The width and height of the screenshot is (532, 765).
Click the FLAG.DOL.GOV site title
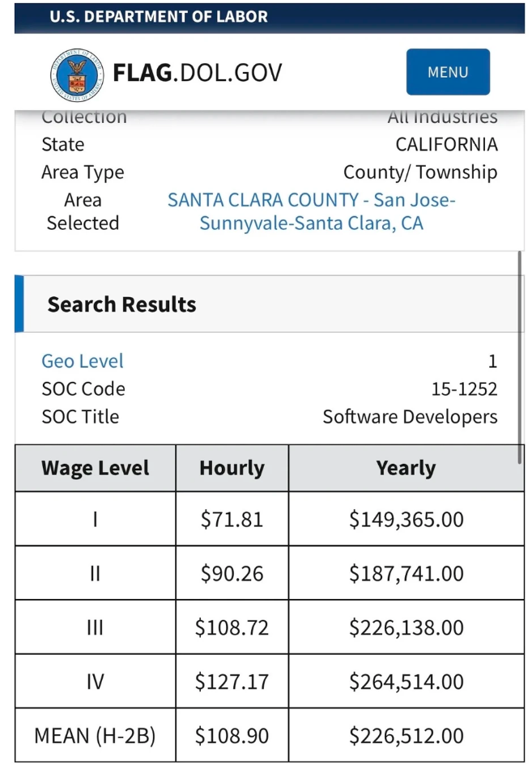(x=198, y=73)
